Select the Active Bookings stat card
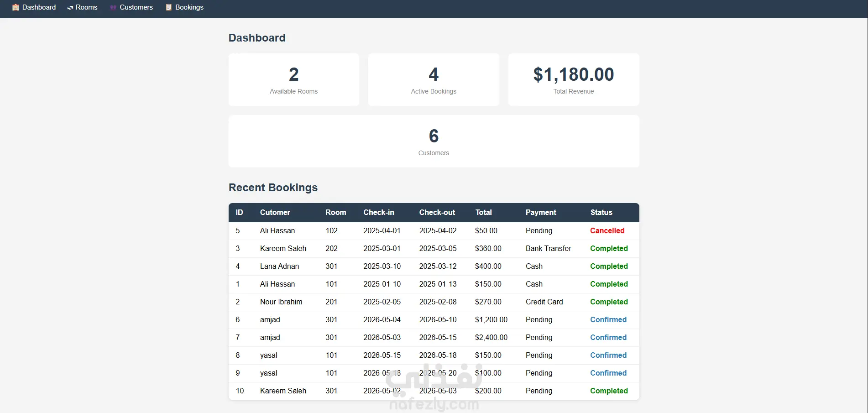This screenshot has width=868, height=413. coord(434,79)
